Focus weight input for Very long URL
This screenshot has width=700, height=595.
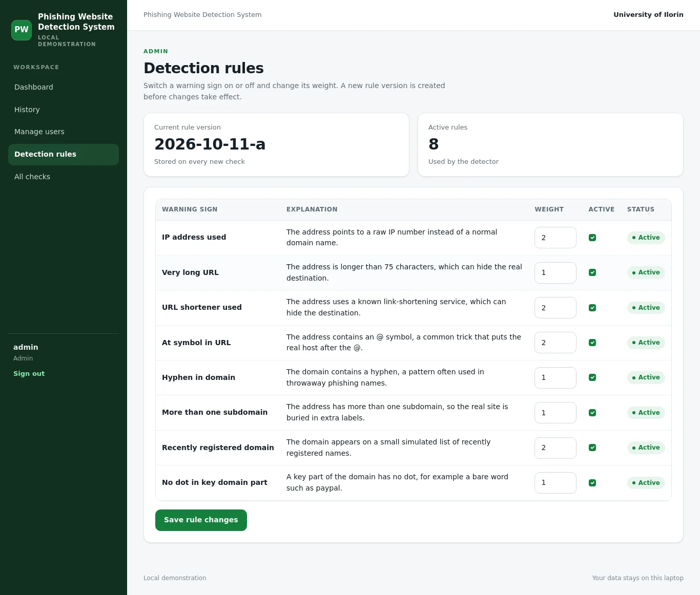(x=555, y=273)
